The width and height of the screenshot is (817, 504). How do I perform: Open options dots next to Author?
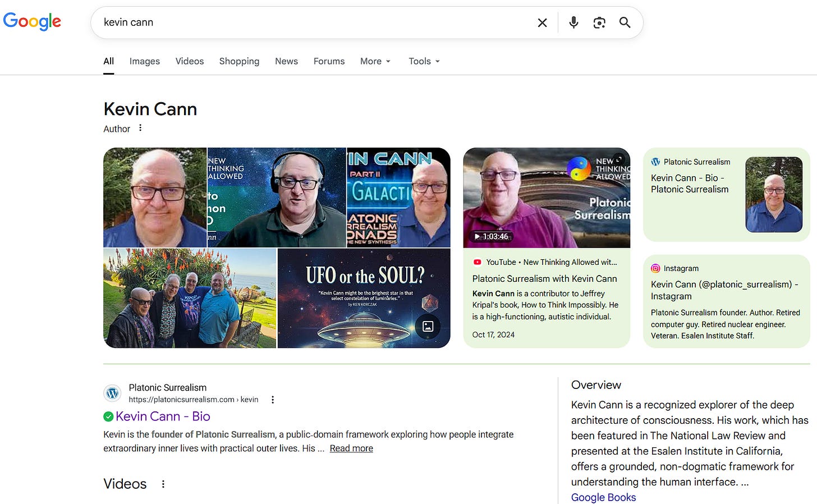coord(140,128)
